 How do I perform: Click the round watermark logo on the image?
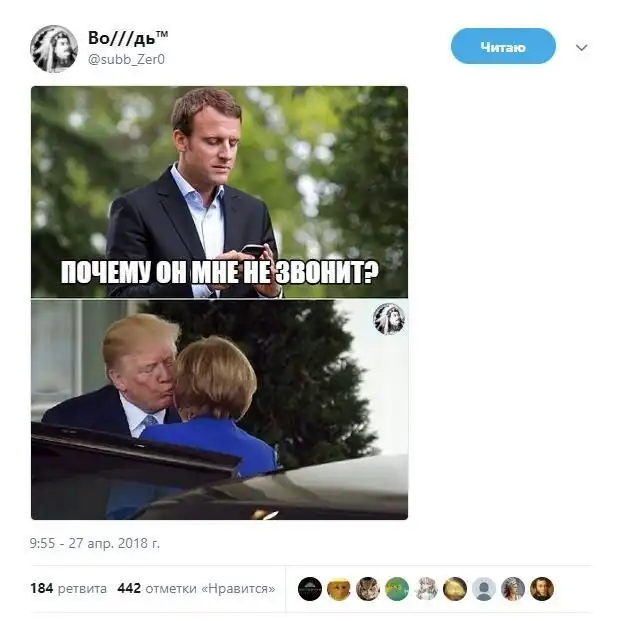coord(388,318)
